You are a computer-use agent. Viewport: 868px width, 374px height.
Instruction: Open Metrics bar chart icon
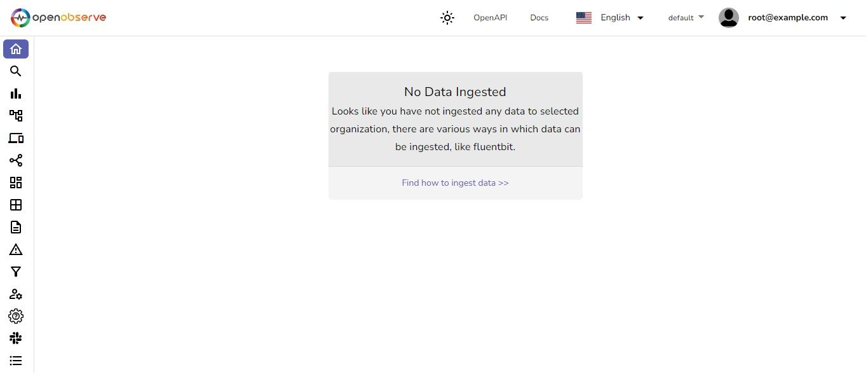[x=16, y=93]
